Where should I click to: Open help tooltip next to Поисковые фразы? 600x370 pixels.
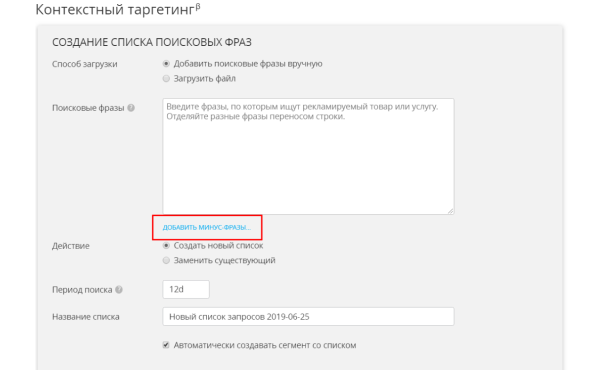(x=131, y=108)
